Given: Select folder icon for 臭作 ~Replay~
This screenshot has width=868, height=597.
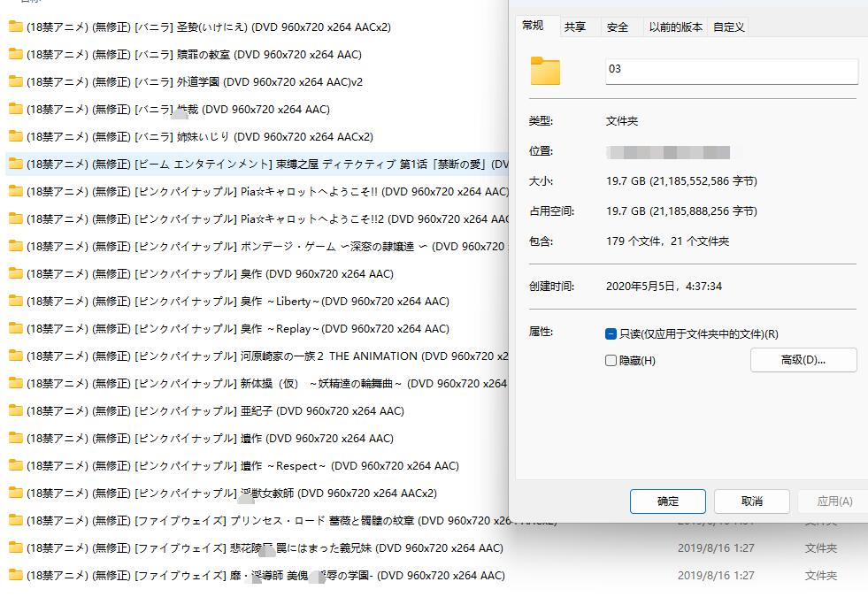Looking at the screenshot, I should pos(15,328).
